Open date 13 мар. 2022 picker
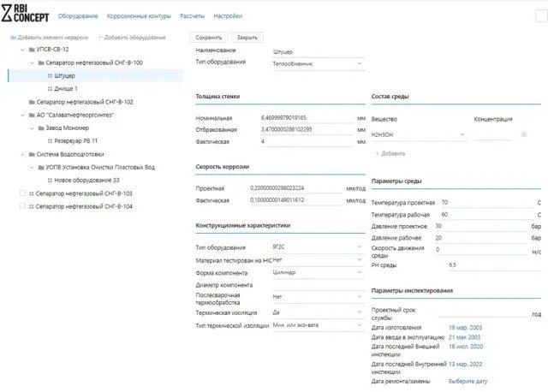This screenshot has height=392, width=548. click(x=465, y=365)
